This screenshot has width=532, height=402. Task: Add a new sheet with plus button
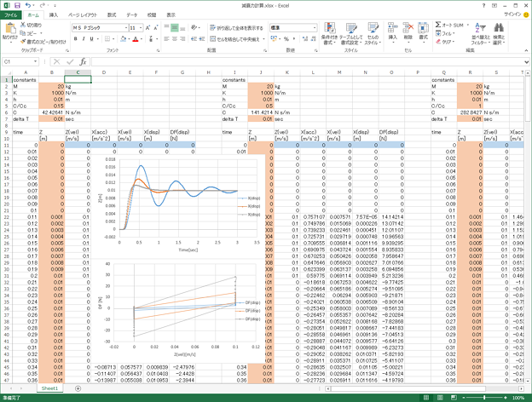click(x=78, y=388)
